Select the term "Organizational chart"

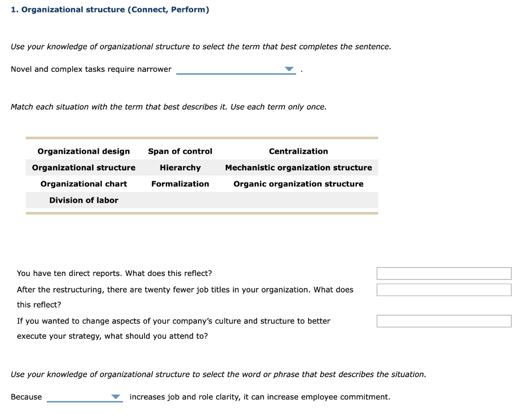point(84,183)
